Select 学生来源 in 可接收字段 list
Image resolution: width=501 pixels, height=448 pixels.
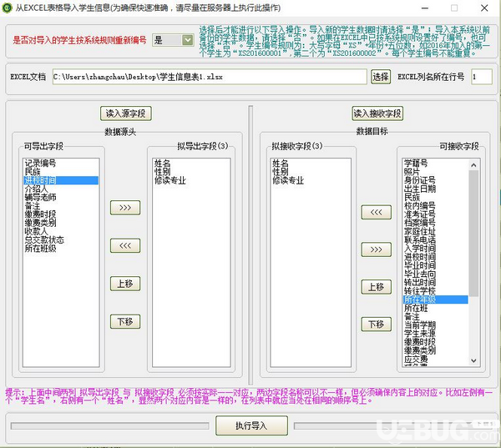click(x=436, y=334)
